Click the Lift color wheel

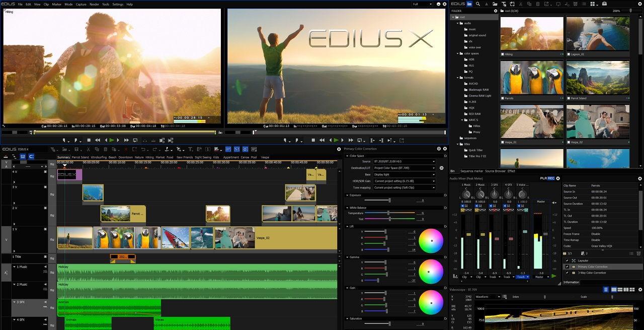431,241
